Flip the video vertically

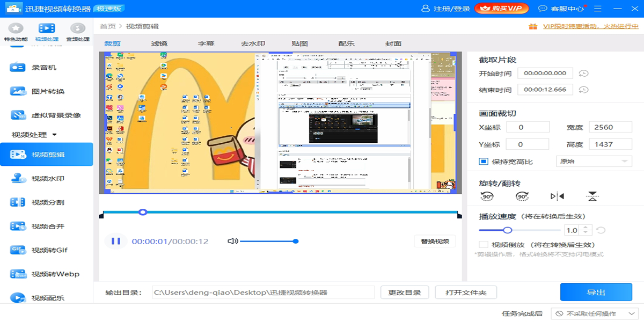click(592, 196)
